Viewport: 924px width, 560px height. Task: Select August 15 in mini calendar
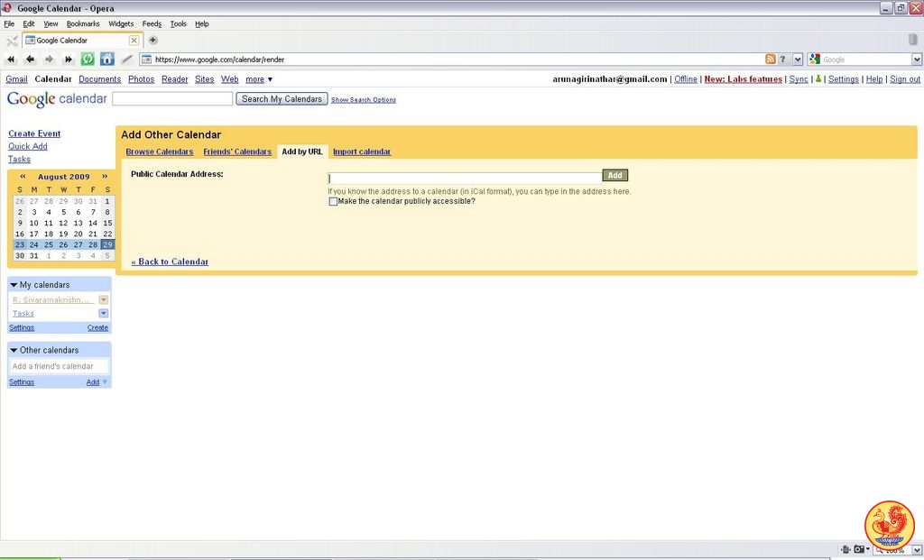107,223
